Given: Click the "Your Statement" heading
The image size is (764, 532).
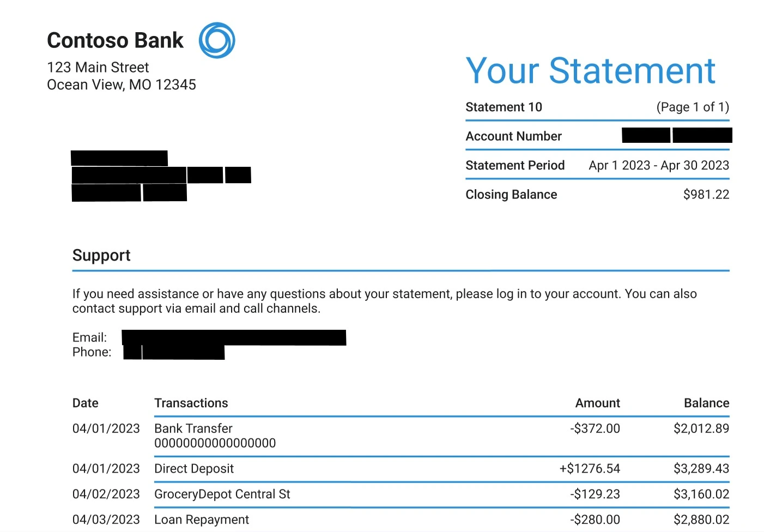Looking at the screenshot, I should tap(590, 71).
